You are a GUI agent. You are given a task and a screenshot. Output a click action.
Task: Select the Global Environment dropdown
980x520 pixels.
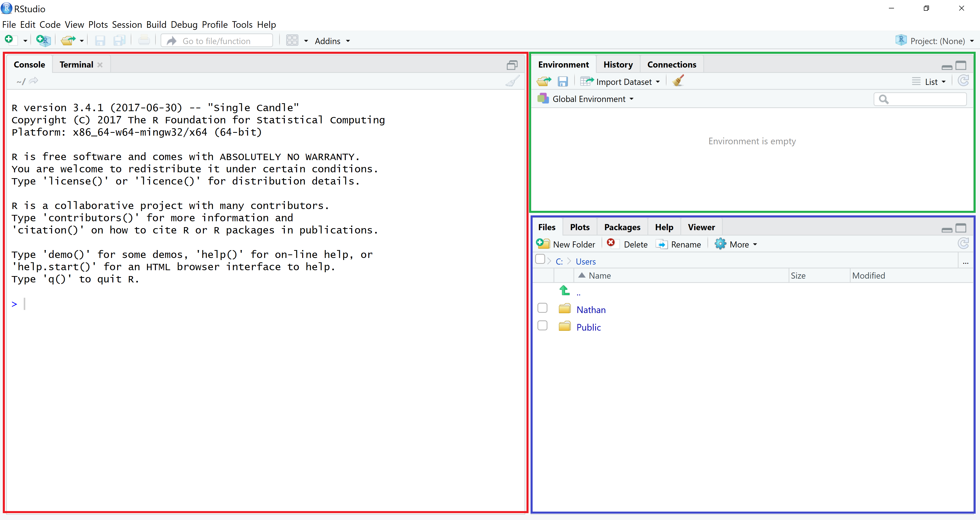[586, 99]
